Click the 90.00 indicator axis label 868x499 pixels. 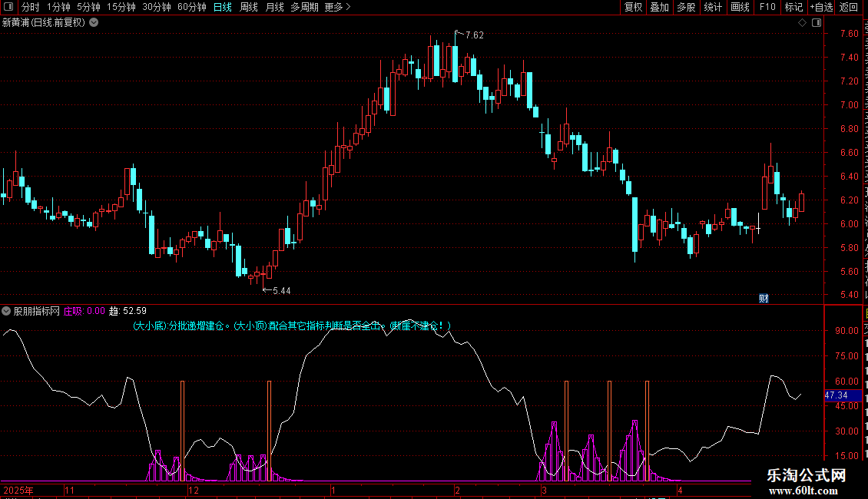pyautogui.click(x=847, y=331)
